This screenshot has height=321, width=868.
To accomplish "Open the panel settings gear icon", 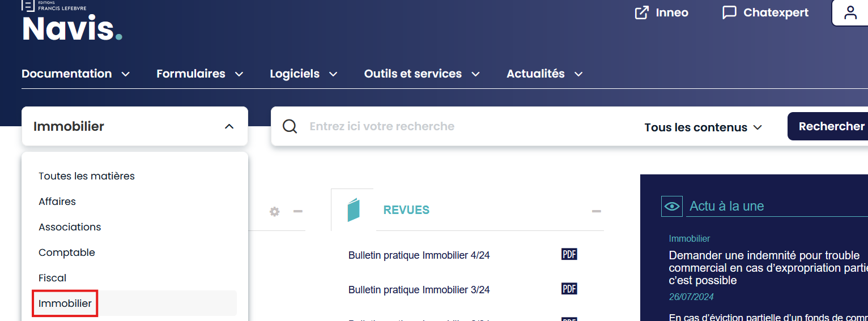I will [275, 212].
